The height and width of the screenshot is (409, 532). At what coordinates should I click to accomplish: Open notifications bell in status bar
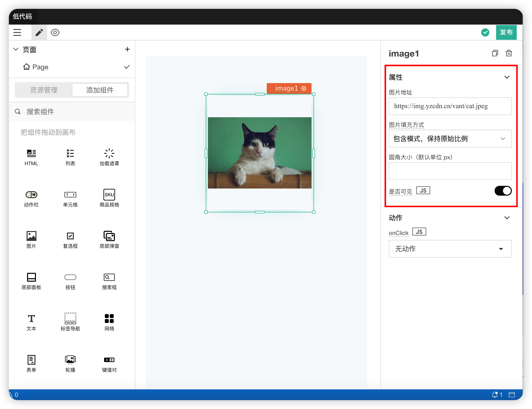tap(495, 395)
